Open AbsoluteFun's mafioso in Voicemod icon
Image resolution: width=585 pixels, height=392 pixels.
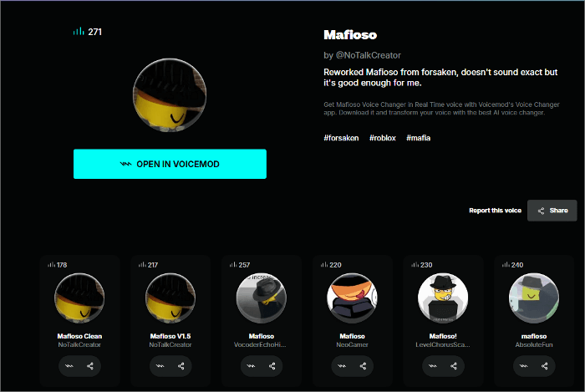click(x=523, y=366)
